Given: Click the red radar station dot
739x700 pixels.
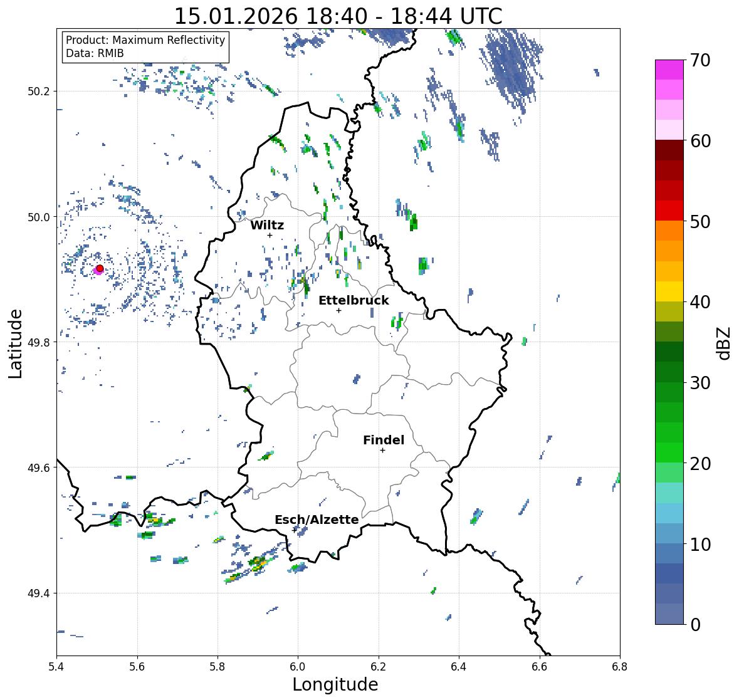Looking at the screenshot, I should (100, 268).
